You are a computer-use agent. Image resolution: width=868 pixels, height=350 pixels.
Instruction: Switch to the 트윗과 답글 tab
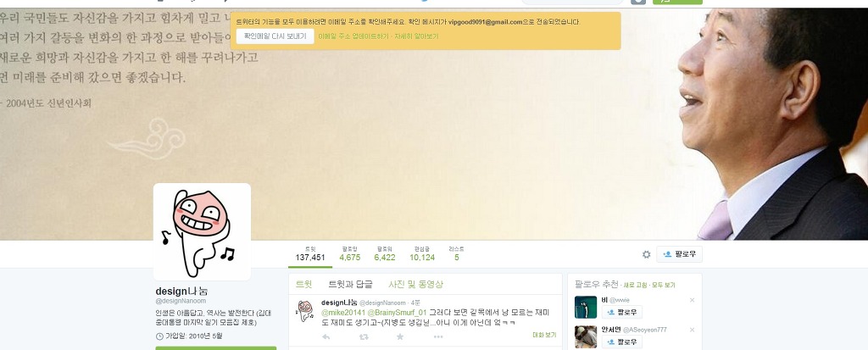coord(350,284)
